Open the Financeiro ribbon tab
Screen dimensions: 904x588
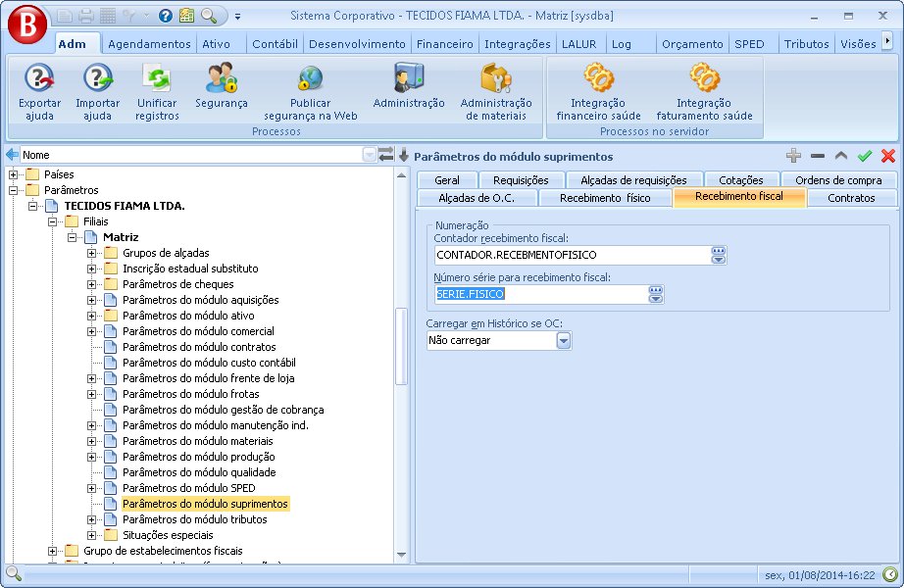444,44
